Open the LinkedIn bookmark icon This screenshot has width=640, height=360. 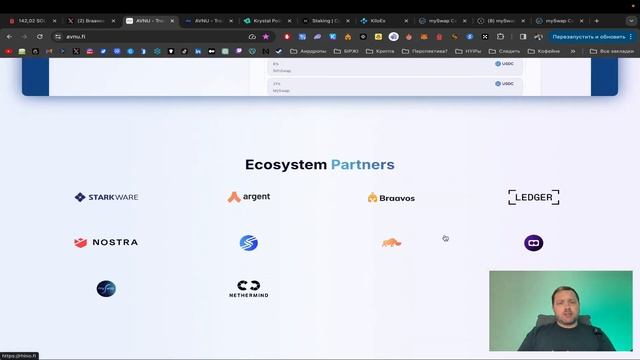198,51
